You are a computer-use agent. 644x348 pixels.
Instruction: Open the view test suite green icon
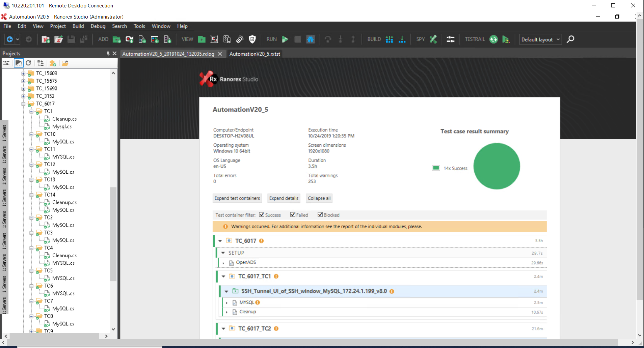coord(202,39)
